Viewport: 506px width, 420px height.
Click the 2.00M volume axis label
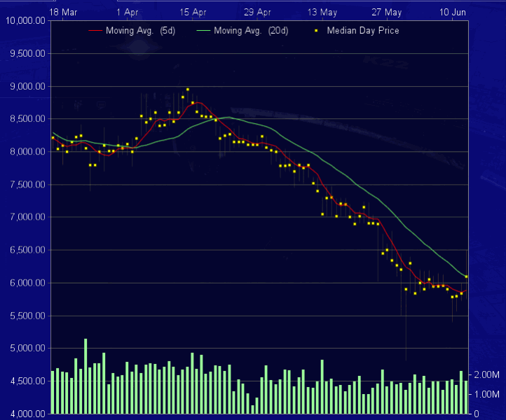(486, 375)
